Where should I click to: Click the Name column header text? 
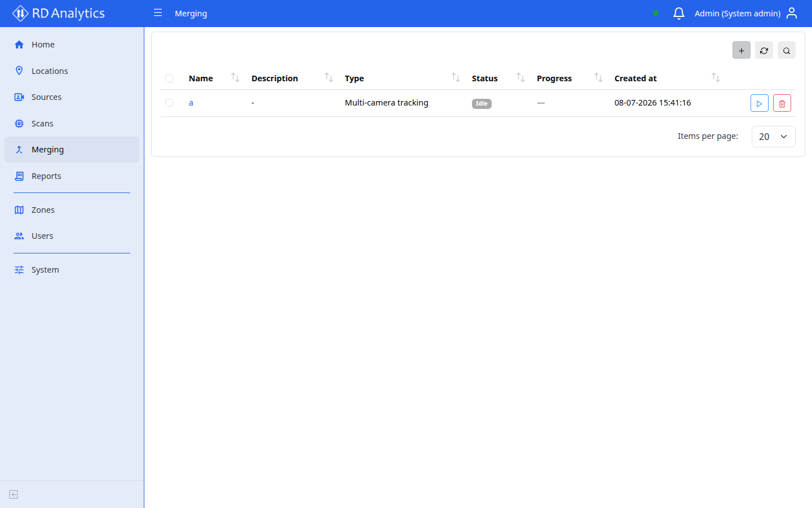pos(201,78)
